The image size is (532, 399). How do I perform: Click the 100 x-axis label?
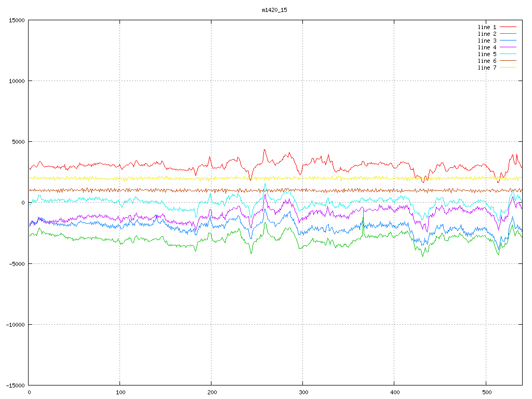121,393
